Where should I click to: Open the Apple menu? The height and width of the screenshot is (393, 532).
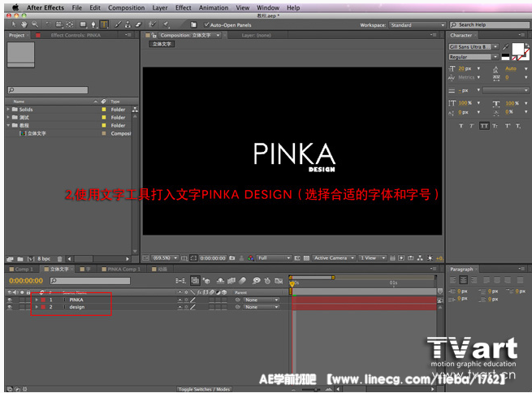point(15,7)
